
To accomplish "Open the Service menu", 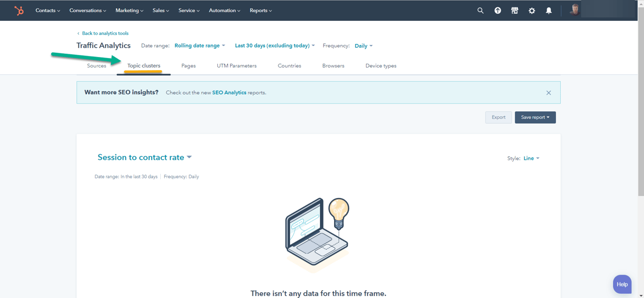I will pyautogui.click(x=188, y=10).
